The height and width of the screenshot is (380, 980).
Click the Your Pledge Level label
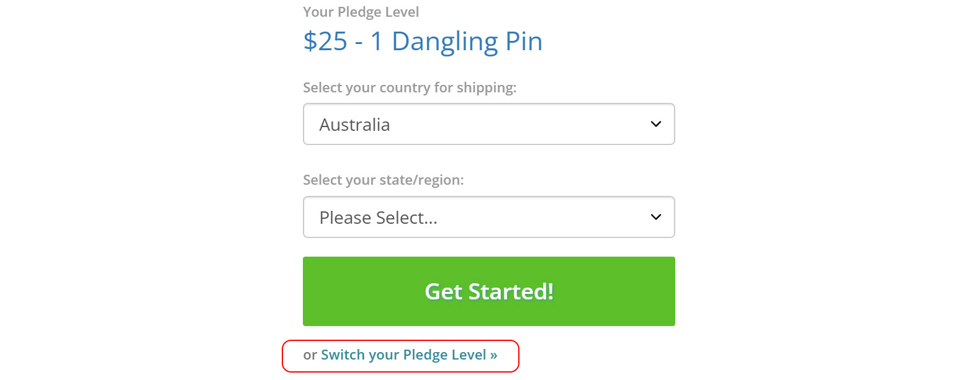tap(361, 12)
